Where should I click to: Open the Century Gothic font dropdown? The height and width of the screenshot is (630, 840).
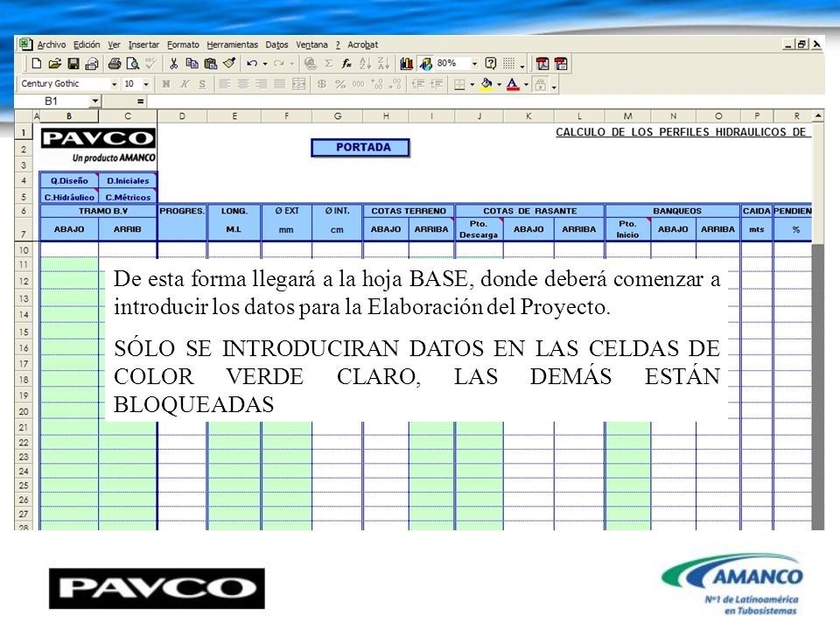[114, 84]
